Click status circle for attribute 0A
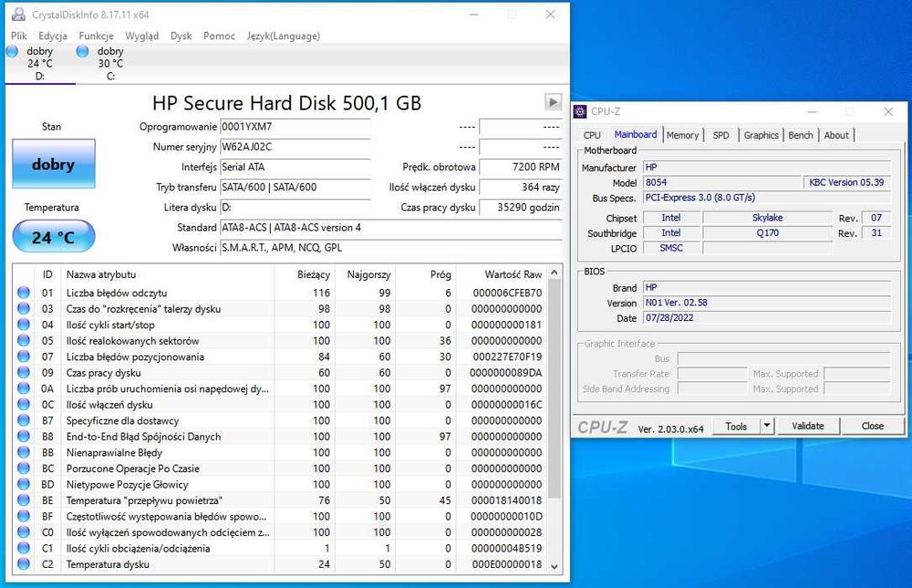Image resolution: width=912 pixels, height=588 pixels. pos(24,388)
